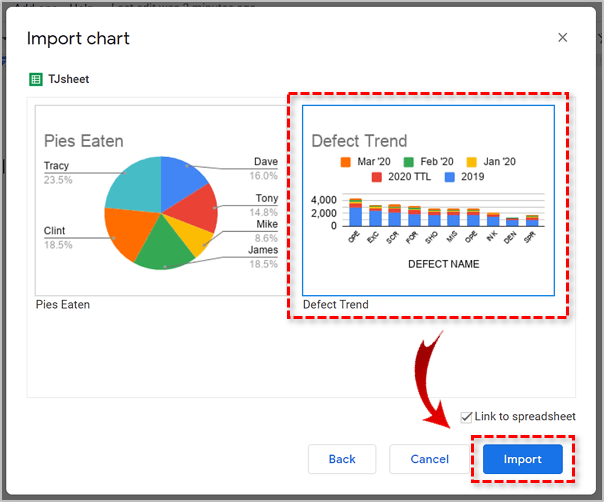Image resolution: width=604 pixels, height=502 pixels.
Task: Click the green TJsheet spreadsheet icon
Action: pyautogui.click(x=35, y=79)
